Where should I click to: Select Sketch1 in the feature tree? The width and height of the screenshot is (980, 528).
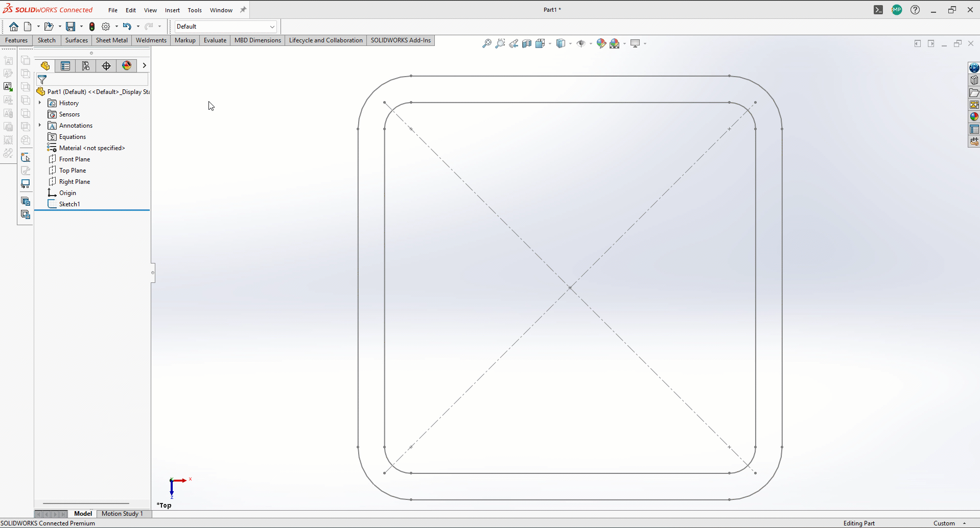tap(69, 204)
